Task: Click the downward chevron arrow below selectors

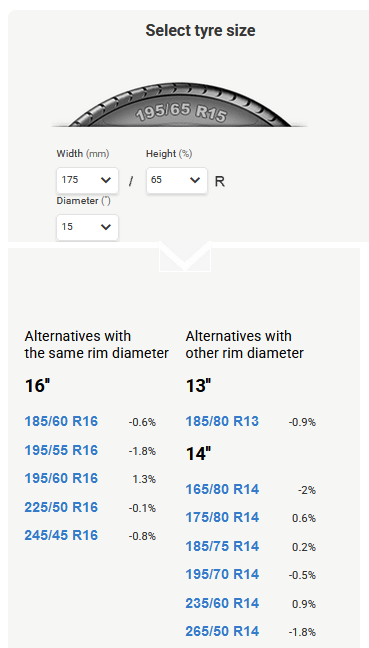Action: point(185,257)
